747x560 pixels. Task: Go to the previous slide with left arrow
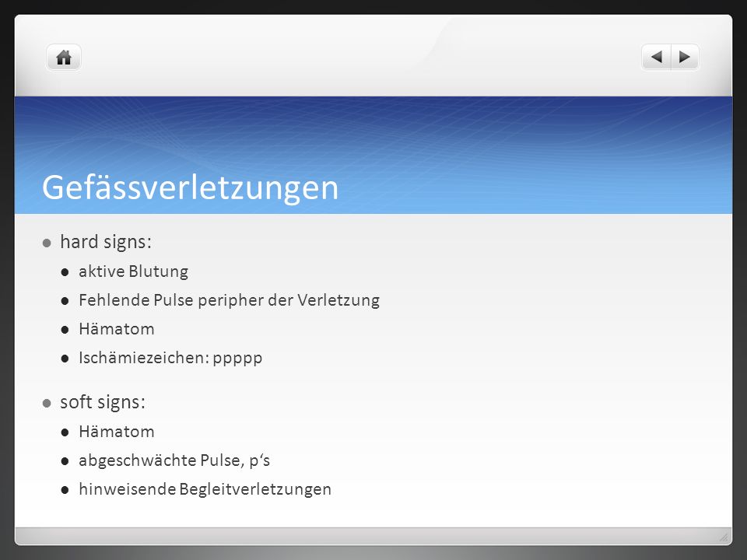click(657, 57)
